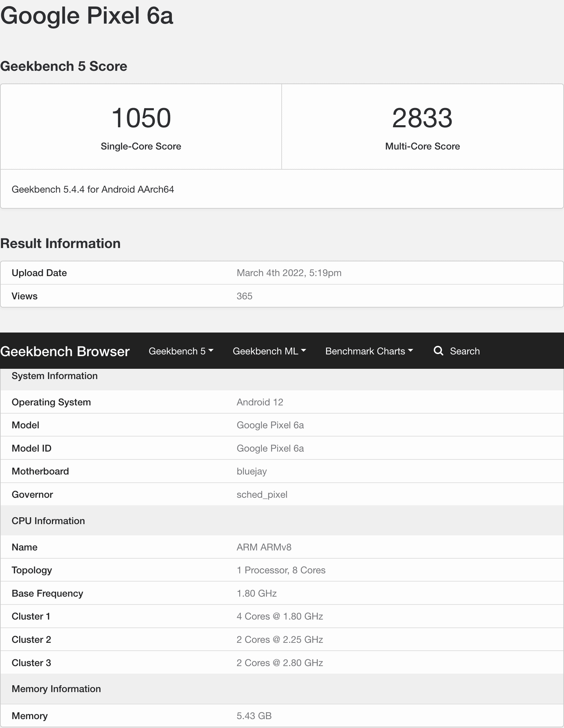The image size is (564, 728).
Task: Select the single-core score 1050
Action: (141, 118)
